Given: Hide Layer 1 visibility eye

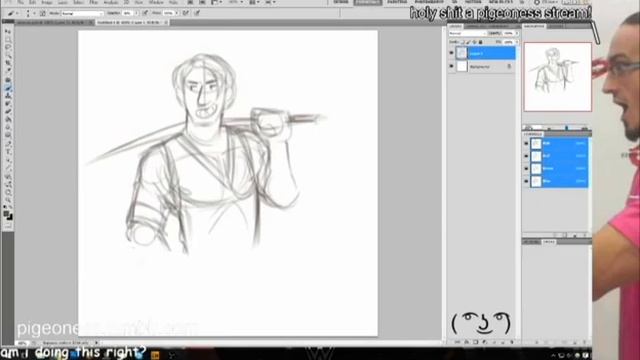Looking at the screenshot, I should (451, 53).
